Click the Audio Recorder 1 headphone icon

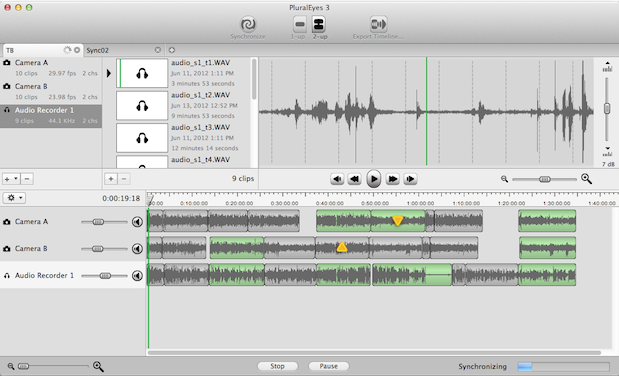click(7, 276)
